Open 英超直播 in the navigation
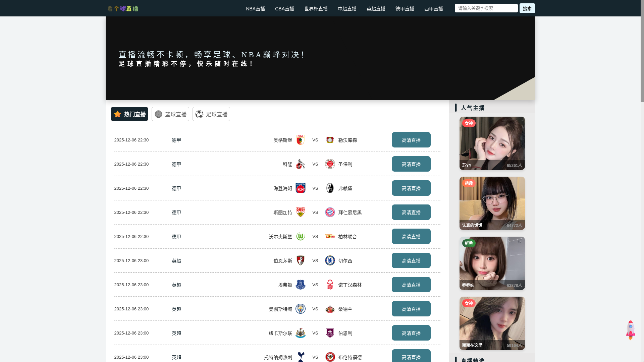The image size is (644, 362). point(376,8)
